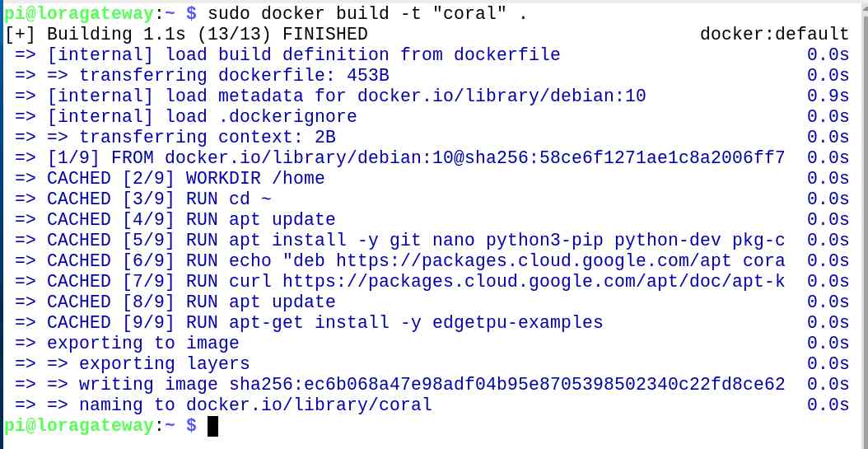The width and height of the screenshot is (868, 449).
Task: Click the 'docker:default' label
Action: (x=774, y=35)
